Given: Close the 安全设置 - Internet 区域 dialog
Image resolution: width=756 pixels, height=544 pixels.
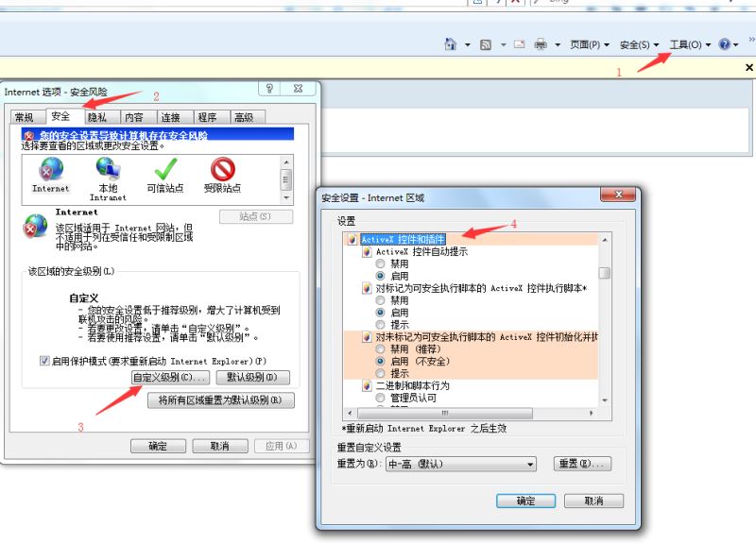Looking at the screenshot, I should coord(619,195).
